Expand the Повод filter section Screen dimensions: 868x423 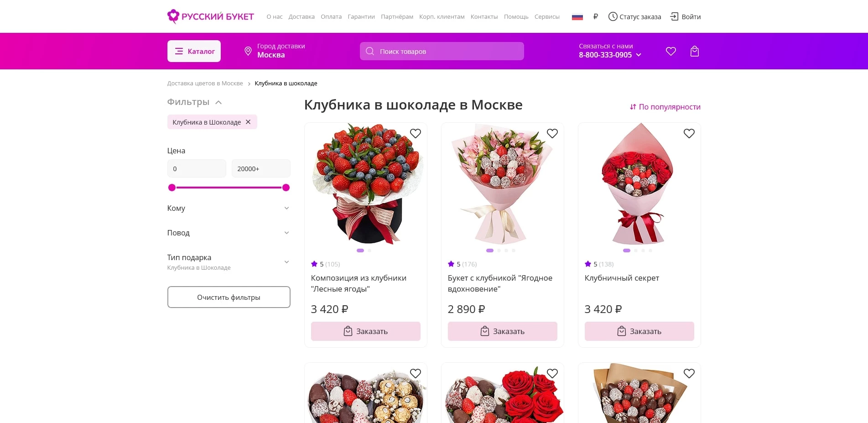coord(286,233)
